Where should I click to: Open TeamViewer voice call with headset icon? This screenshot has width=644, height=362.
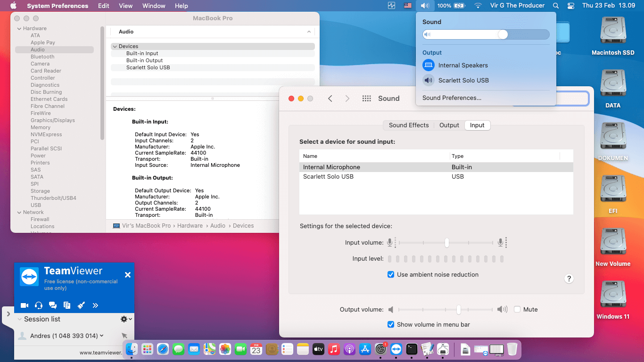pos(38,305)
